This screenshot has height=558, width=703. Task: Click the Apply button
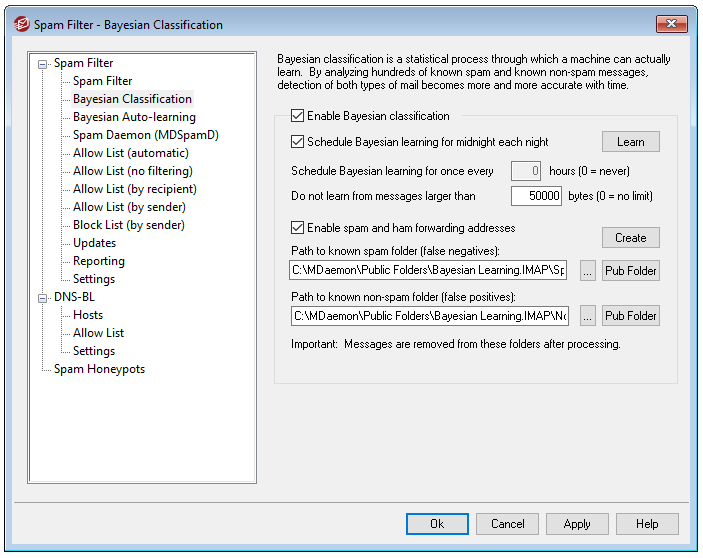point(577,524)
